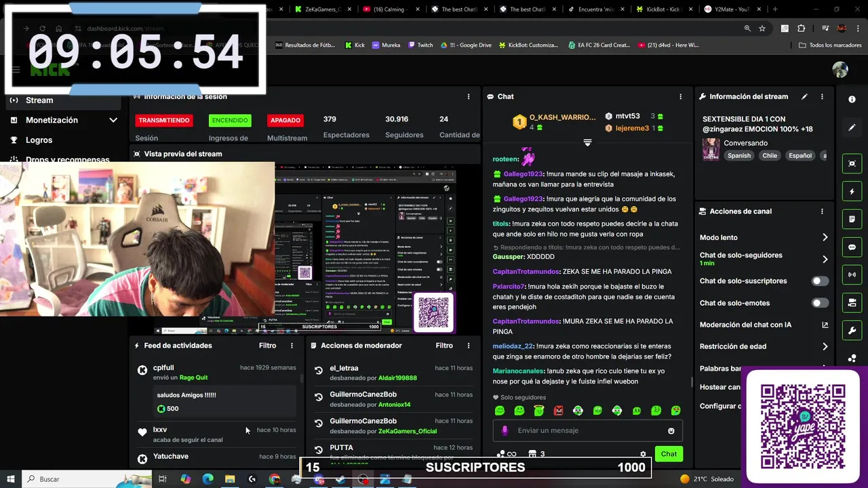Click username Gausspen in chat
This screenshot has height=488, width=868.
(509, 257)
